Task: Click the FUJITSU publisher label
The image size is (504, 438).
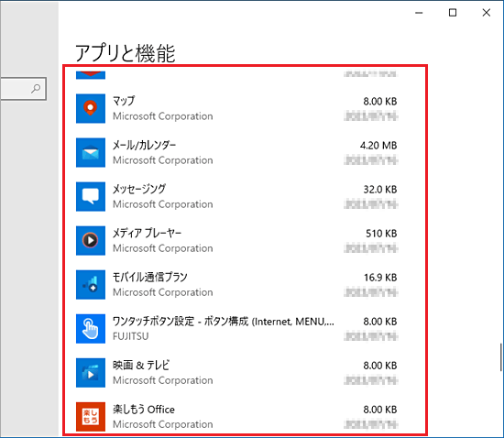Action: [x=131, y=336]
